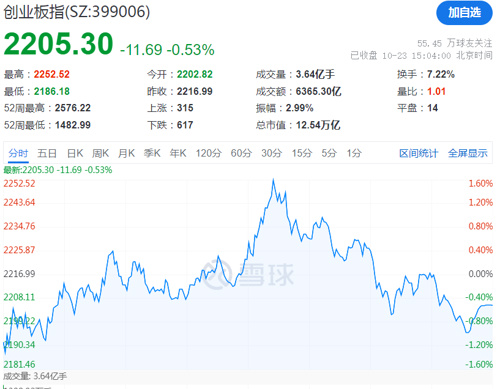
Task: Click the 2181.46 y-axis label
Action: [x=19, y=365]
